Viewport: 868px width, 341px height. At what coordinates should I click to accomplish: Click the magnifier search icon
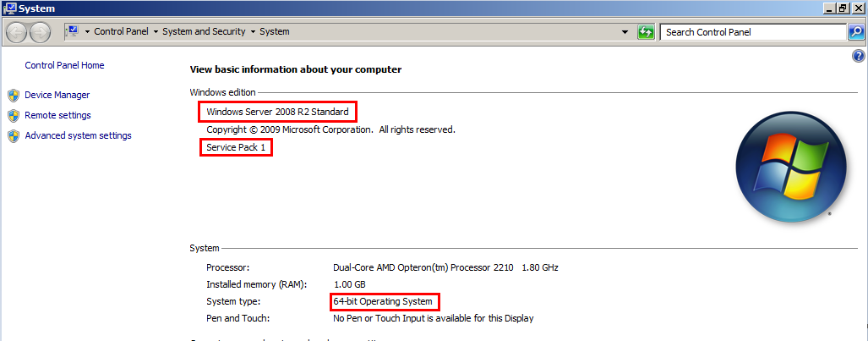pos(856,32)
